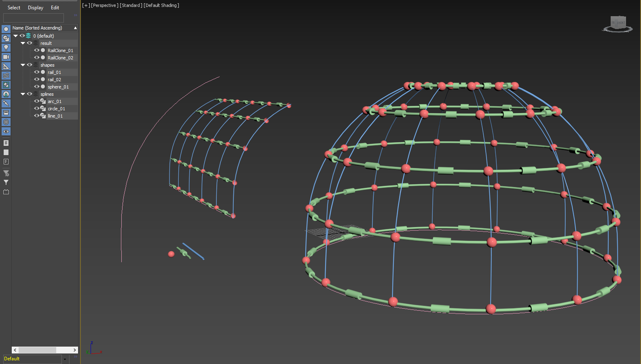Toggle the Display Groups filter icon

[x=6, y=85]
